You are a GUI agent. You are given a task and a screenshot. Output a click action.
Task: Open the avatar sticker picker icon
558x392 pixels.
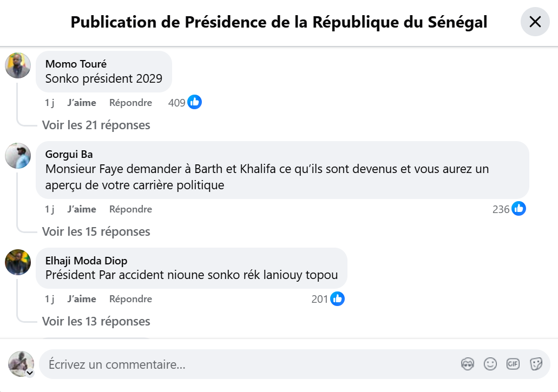467,364
